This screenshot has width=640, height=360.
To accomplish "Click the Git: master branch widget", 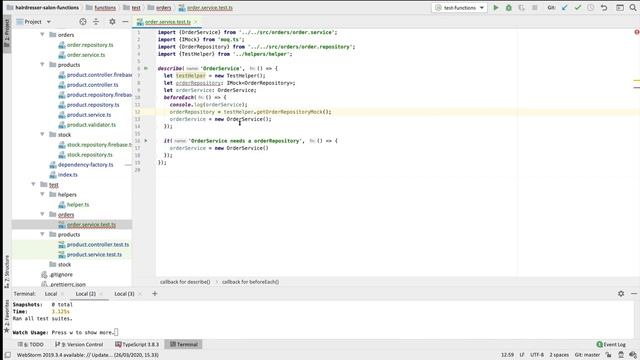I will point(587,355).
